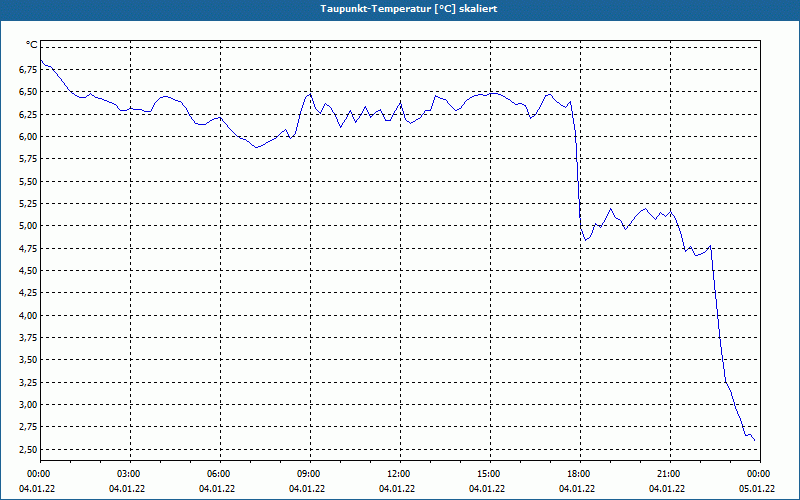Click the 3,50 y-axis label
This screenshot has height=500, width=800.
pos(28,360)
